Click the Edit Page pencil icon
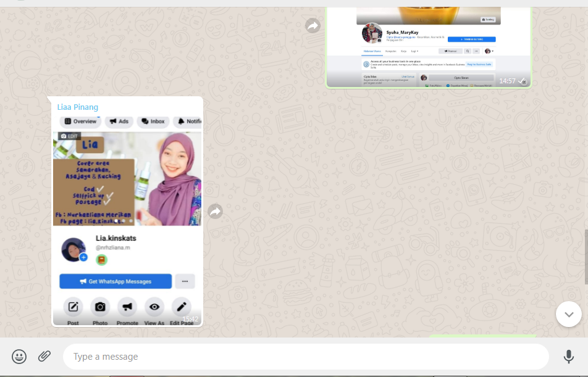Screen dimensions: 588x377 [182, 307]
